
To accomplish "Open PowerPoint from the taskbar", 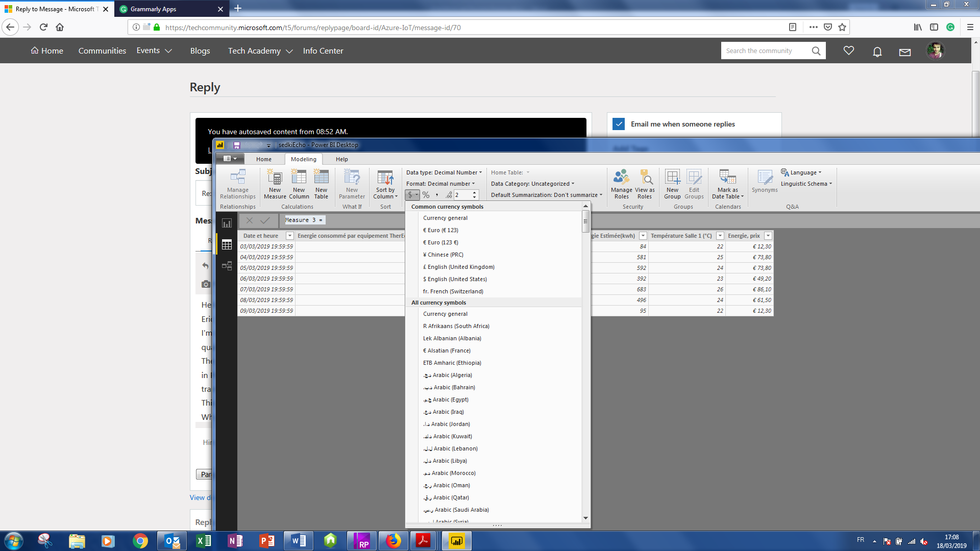I will click(x=267, y=541).
